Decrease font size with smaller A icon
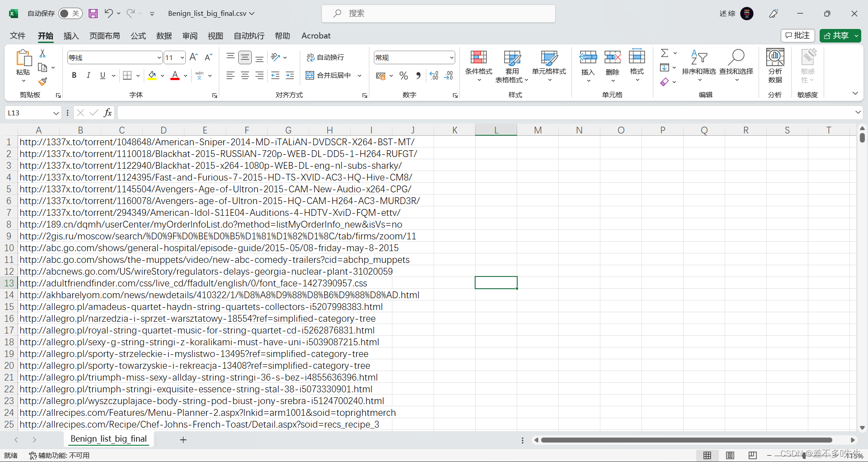868x462 pixels. [x=208, y=57]
